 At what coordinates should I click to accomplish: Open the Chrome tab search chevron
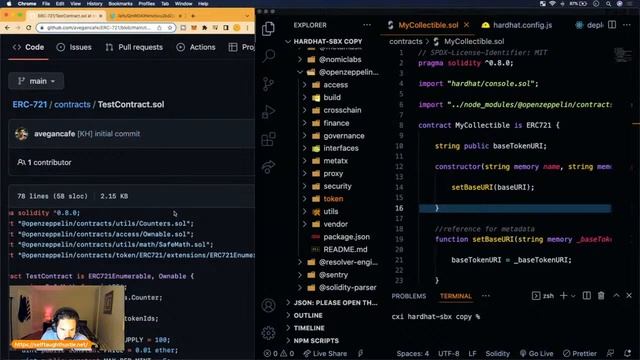[x=247, y=16]
